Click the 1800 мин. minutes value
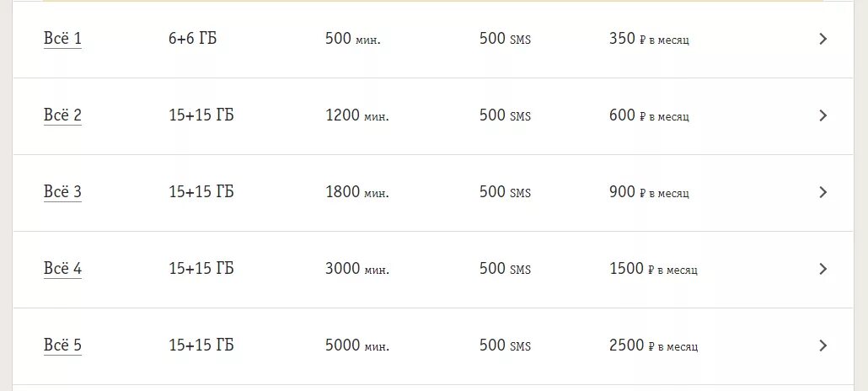The image size is (868, 391). (357, 191)
